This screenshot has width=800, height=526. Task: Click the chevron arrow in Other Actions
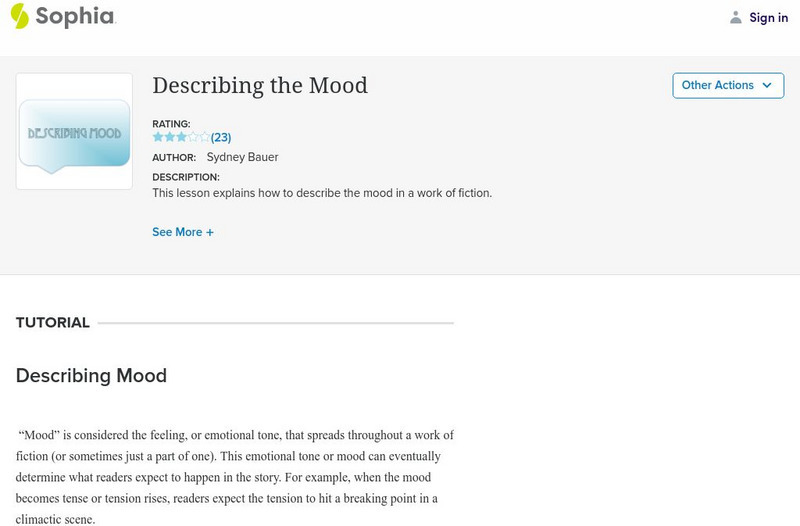[x=767, y=86]
